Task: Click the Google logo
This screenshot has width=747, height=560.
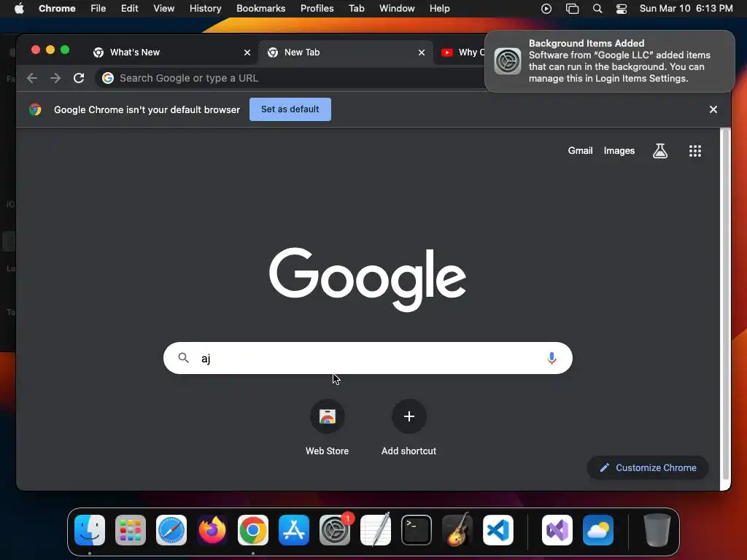Action: pyautogui.click(x=368, y=279)
